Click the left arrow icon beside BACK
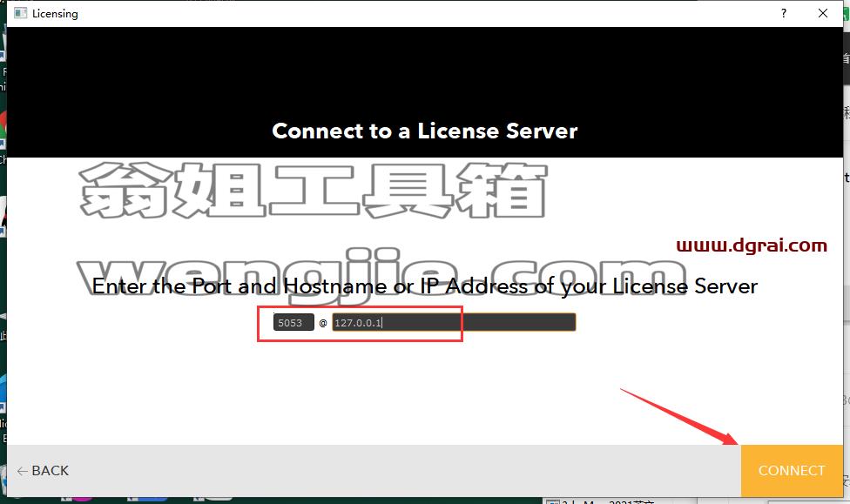Screen dimensions: 850x504 (x=23, y=472)
